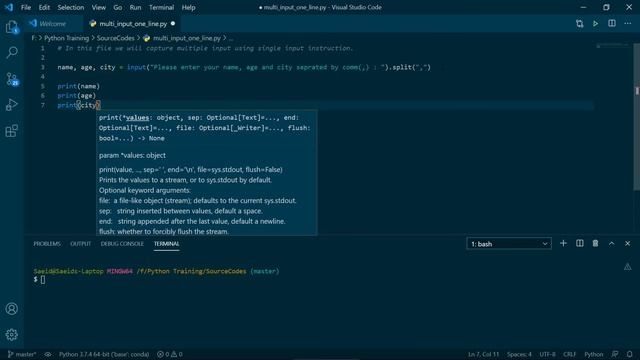Select Python 3.7.4 64-bit interpreter
This screenshot has width=640, height=360.
tap(104, 354)
